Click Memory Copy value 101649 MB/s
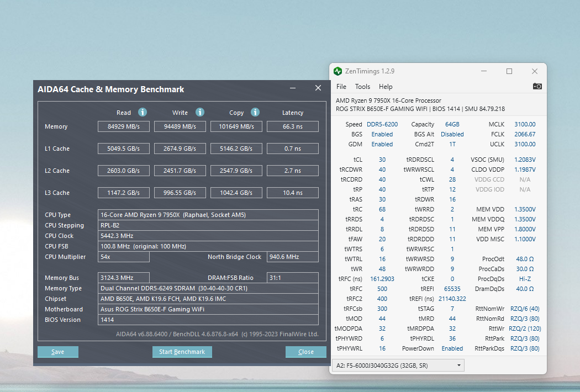 236,126
